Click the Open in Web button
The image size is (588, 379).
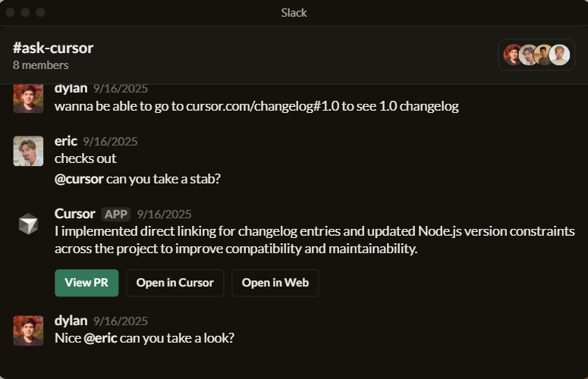point(275,283)
